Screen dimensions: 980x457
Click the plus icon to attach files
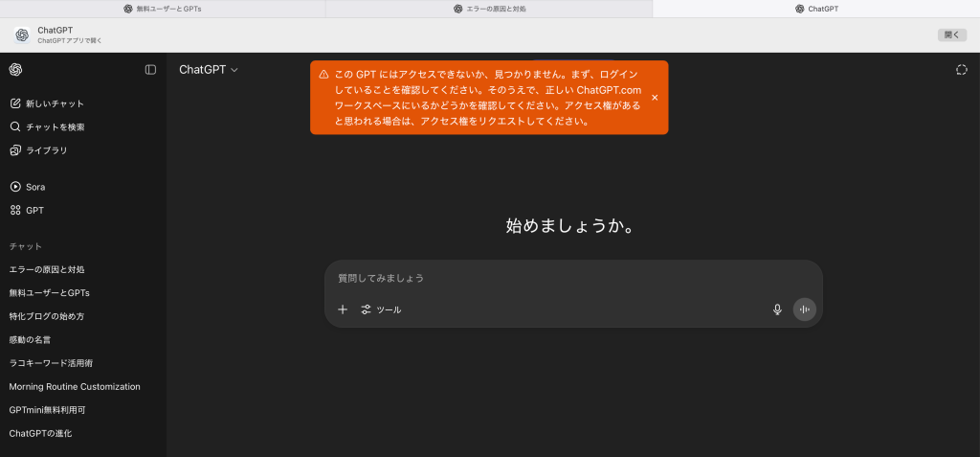tap(343, 309)
